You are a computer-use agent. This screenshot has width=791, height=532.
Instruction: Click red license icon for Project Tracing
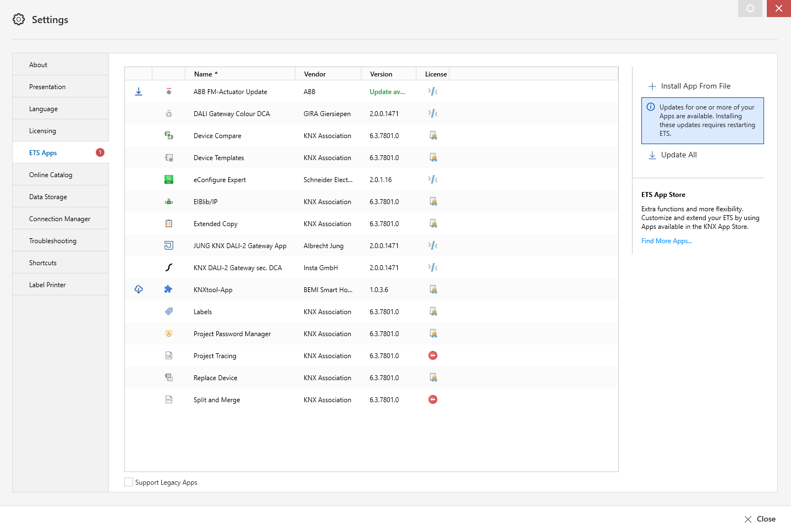pos(433,355)
